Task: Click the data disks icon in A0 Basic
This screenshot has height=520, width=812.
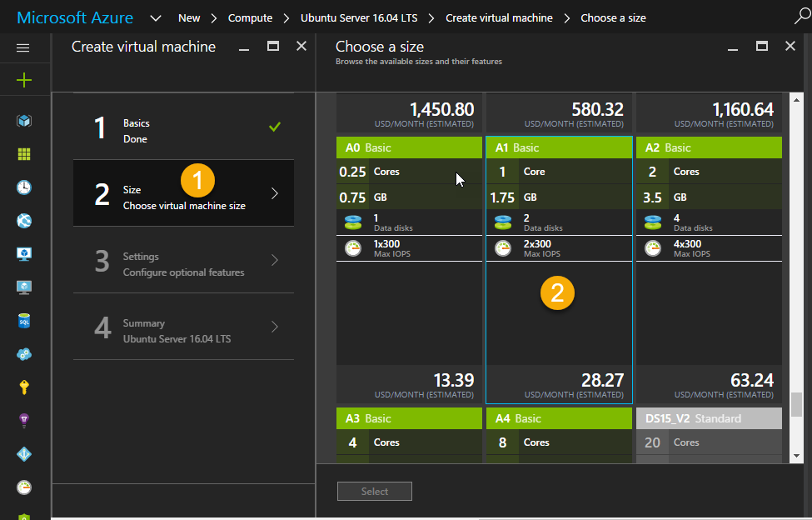Action: tap(353, 222)
